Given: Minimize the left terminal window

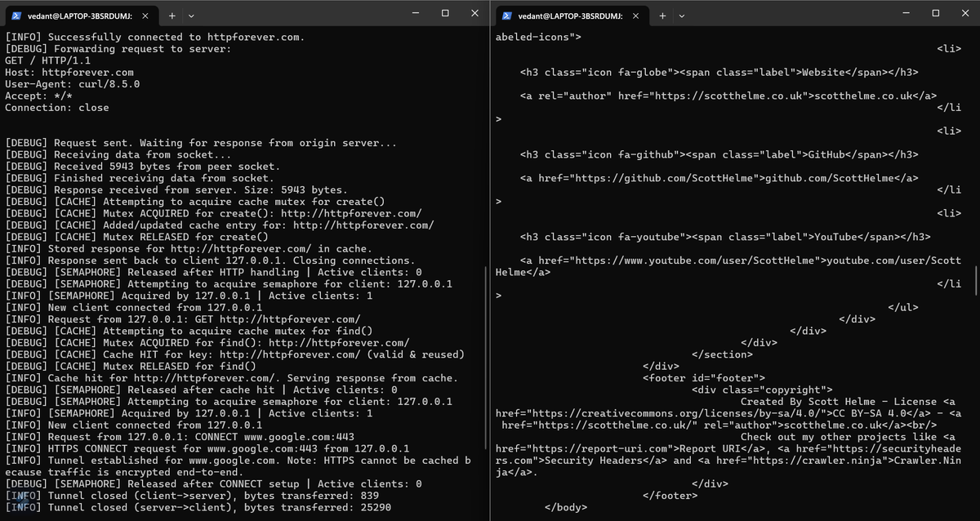Looking at the screenshot, I should pos(415,14).
